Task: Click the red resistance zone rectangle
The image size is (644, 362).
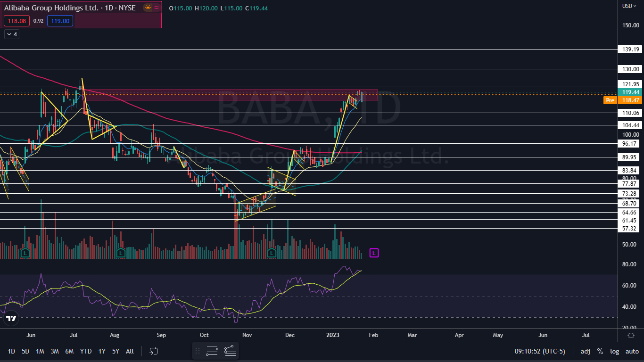Action: (230, 95)
